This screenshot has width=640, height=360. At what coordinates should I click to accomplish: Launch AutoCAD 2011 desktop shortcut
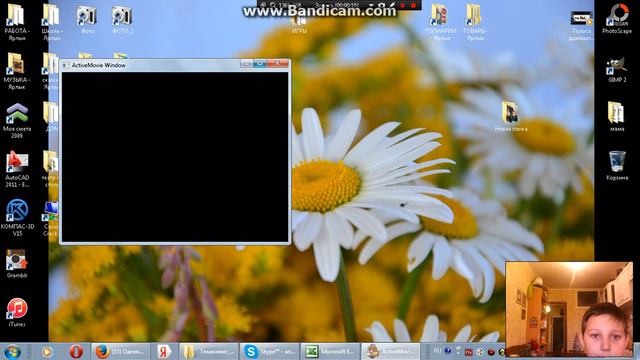click(17, 169)
